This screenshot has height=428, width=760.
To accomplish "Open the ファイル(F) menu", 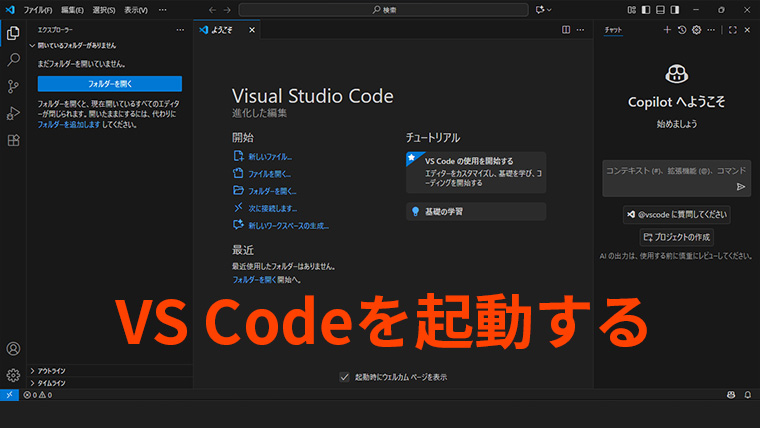I will coord(38,10).
